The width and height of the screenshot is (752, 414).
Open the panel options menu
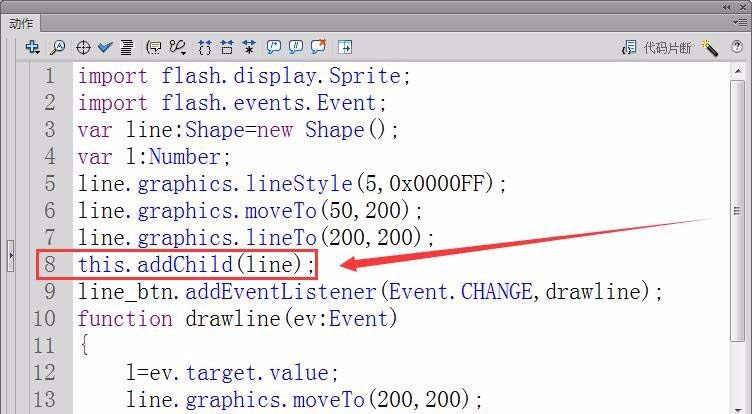739,22
